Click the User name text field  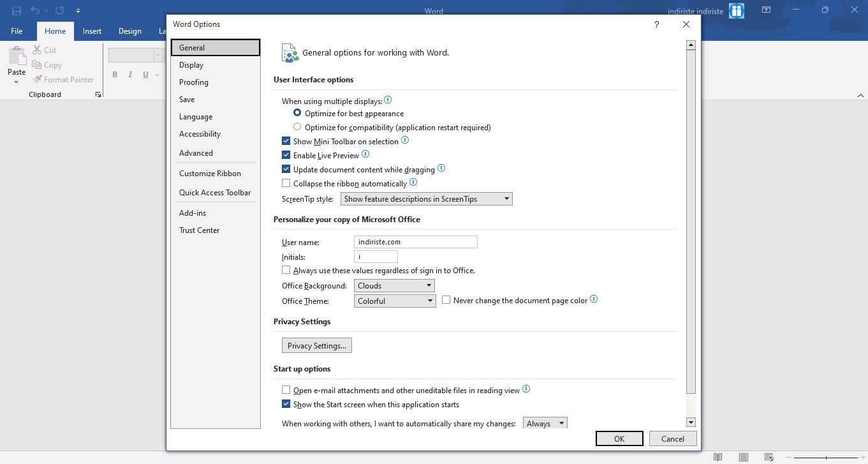pyautogui.click(x=416, y=242)
